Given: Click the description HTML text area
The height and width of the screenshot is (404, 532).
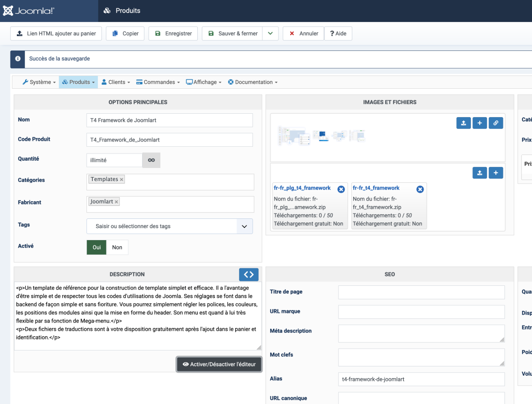Looking at the screenshot, I should coord(138,316).
